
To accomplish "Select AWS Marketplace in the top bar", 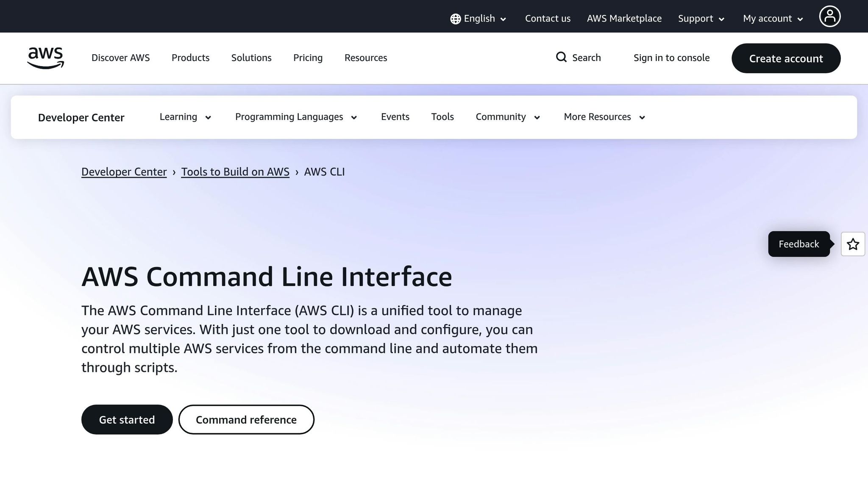I will click(x=624, y=18).
